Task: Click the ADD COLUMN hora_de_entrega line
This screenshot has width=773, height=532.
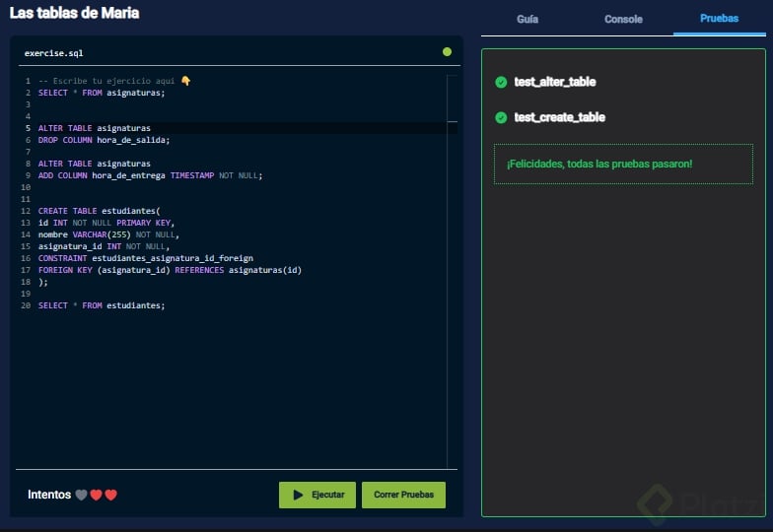Action: pyautogui.click(x=150, y=175)
